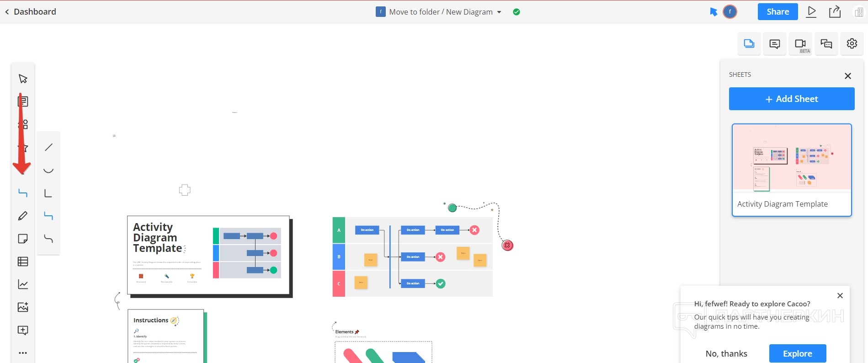Click the blue collaborator cursor icon

click(x=714, y=12)
